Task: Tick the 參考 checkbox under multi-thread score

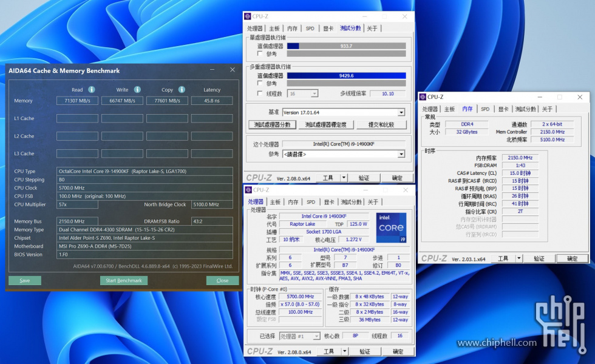Action: click(x=260, y=83)
